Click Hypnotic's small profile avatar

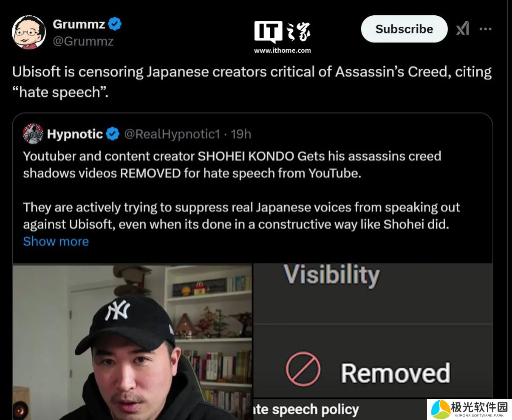pos(33,134)
